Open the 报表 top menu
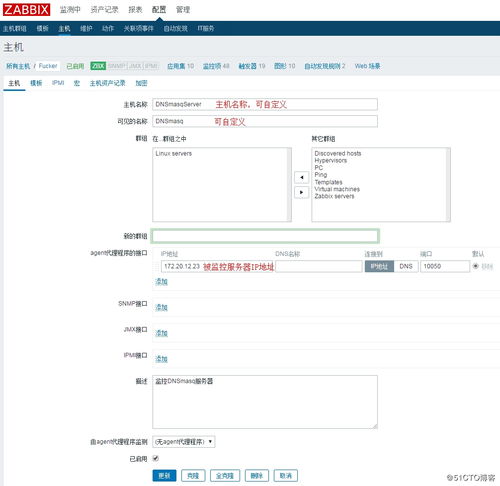Image resolution: width=500 pixels, height=486 pixels. 135,10
